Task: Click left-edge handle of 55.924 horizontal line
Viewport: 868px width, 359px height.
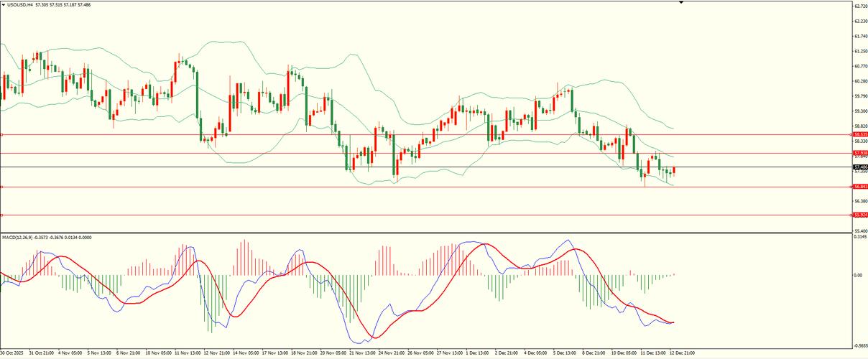Action: pyautogui.click(x=1, y=215)
